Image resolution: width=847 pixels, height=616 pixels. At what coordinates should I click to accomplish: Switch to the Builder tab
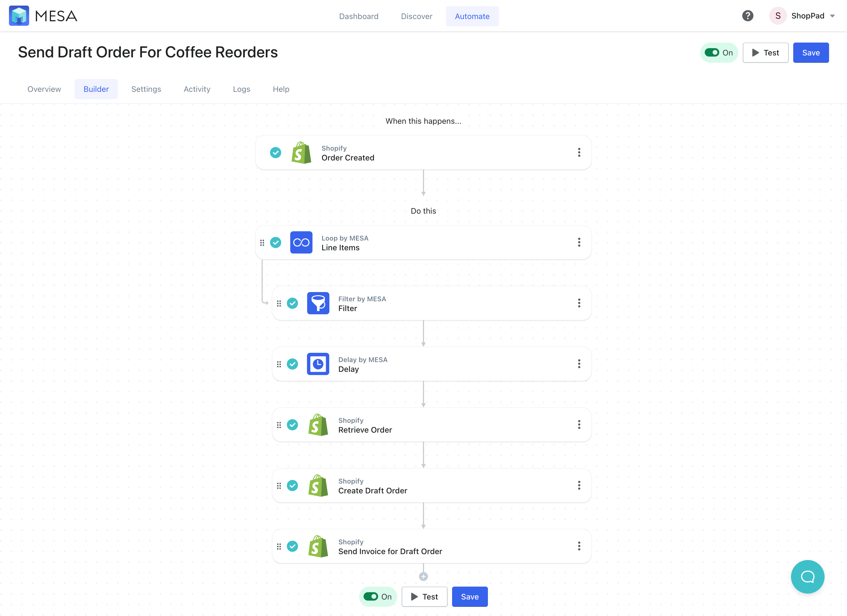coord(96,89)
